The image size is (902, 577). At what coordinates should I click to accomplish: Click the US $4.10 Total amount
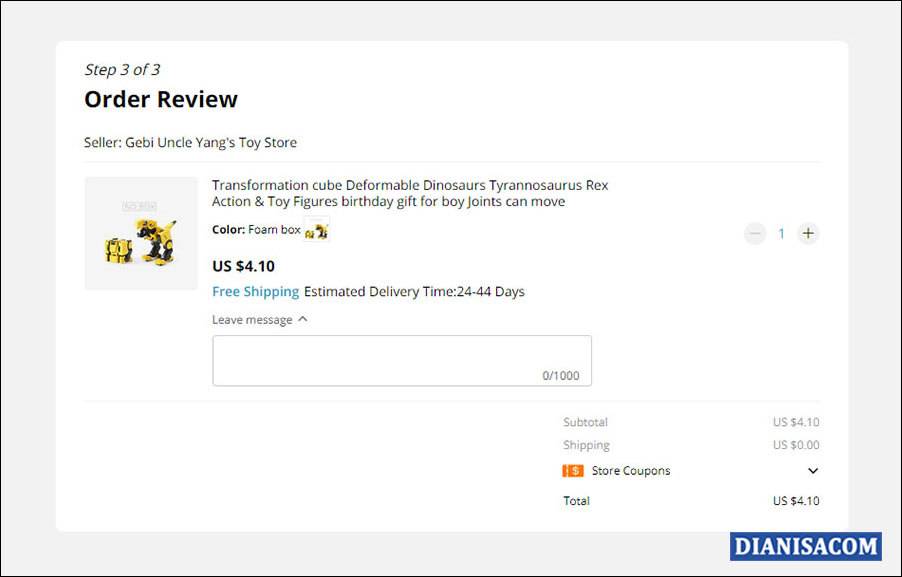tap(796, 501)
